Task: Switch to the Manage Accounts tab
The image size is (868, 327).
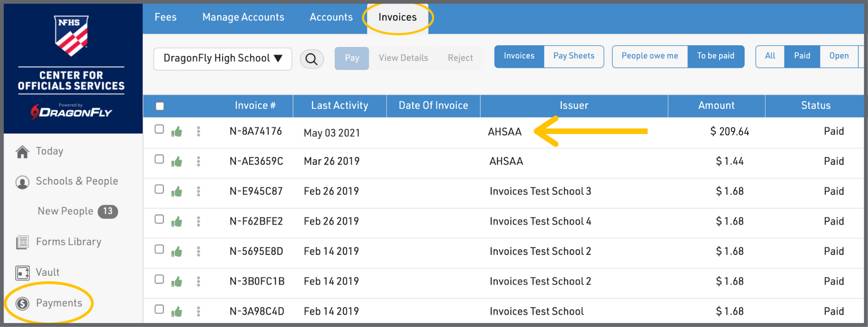Action: (x=243, y=17)
